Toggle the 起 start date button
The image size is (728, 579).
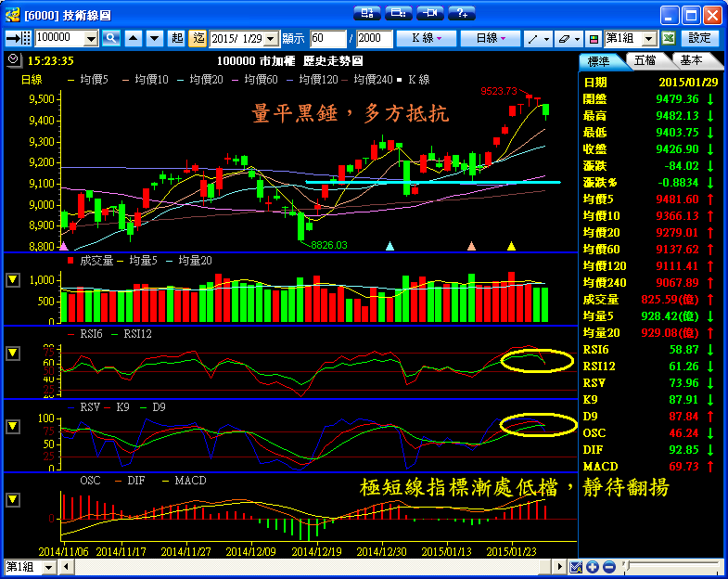click(x=177, y=38)
